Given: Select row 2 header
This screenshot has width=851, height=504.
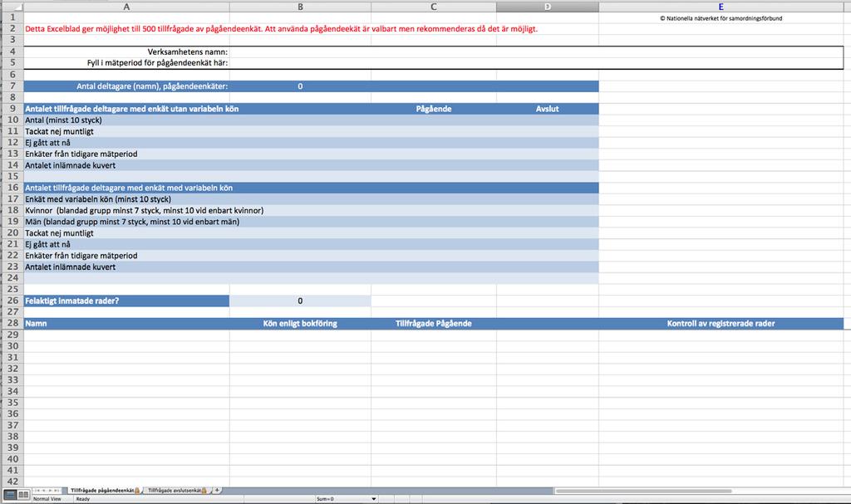Looking at the screenshot, I should coord(12,28).
